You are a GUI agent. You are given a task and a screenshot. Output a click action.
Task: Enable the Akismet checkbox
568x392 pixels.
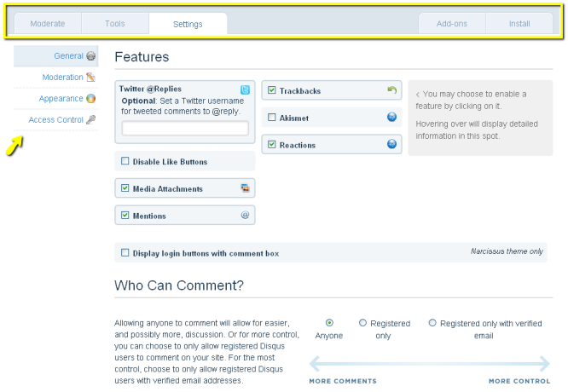tap(272, 118)
